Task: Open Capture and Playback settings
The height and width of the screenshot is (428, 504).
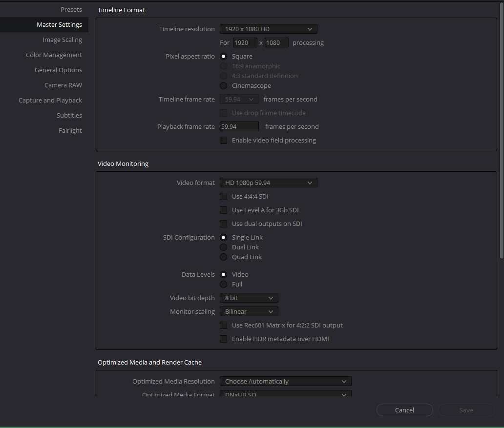Action: (x=50, y=100)
